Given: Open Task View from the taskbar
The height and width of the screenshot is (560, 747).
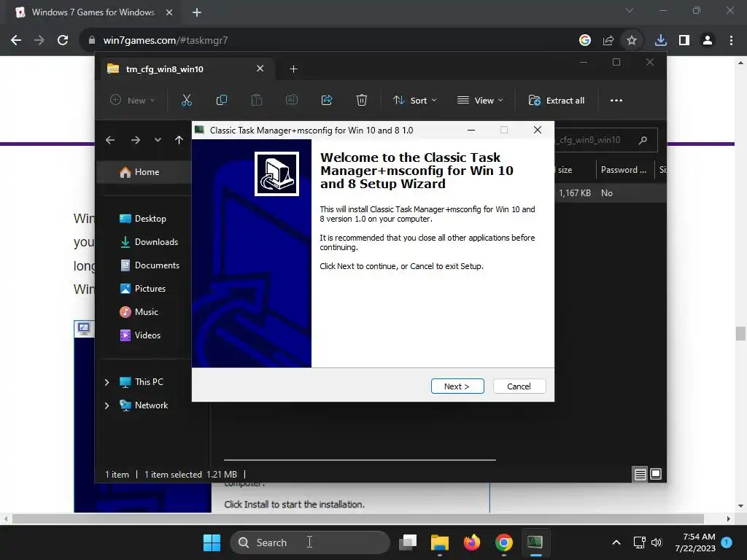Looking at the screenshot, I should (x=408, y=542).
